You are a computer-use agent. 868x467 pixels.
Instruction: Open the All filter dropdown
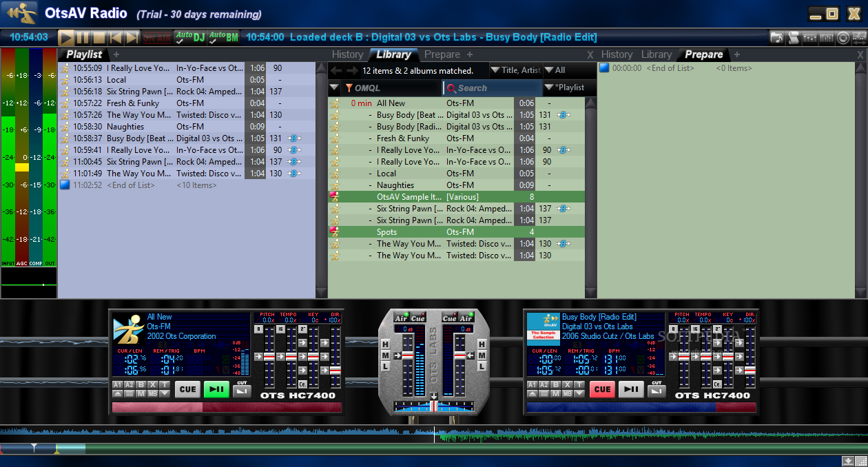click(x=569, y=70)
